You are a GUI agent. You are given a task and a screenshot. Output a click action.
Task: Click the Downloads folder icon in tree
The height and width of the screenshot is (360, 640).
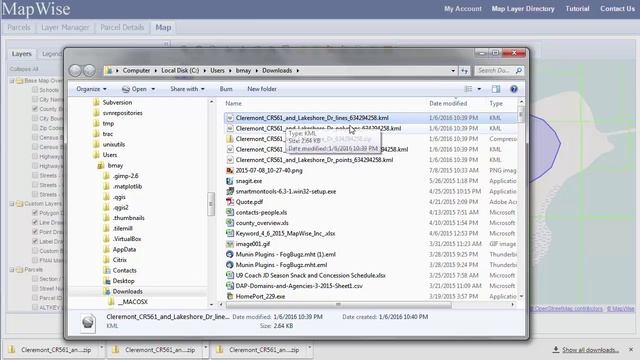107,291
